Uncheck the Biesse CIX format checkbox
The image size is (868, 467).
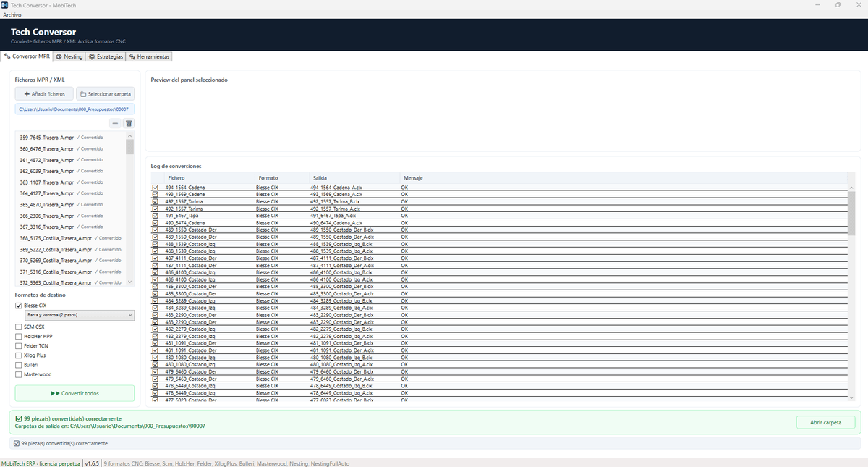point(19,306)
